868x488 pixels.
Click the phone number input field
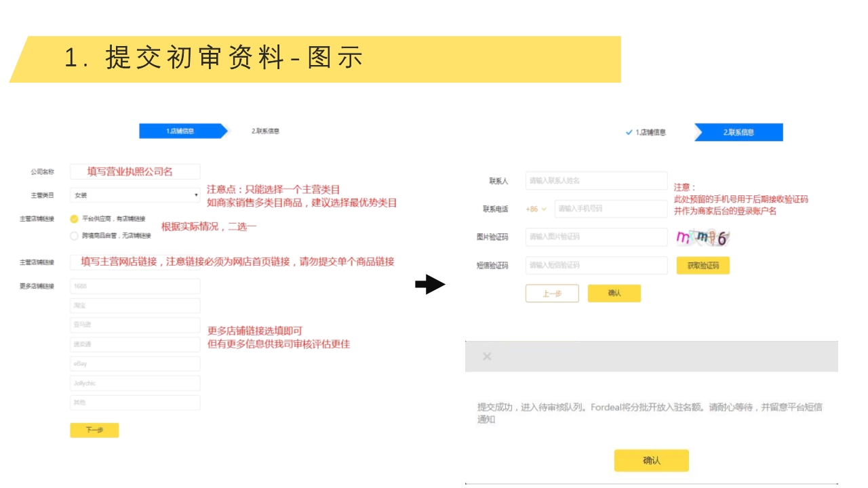[610, 209]
